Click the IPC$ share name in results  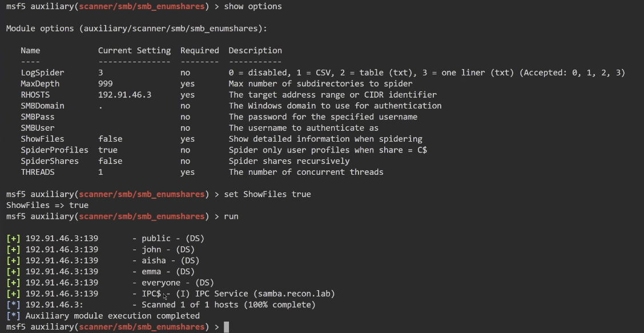pos(151,294)
